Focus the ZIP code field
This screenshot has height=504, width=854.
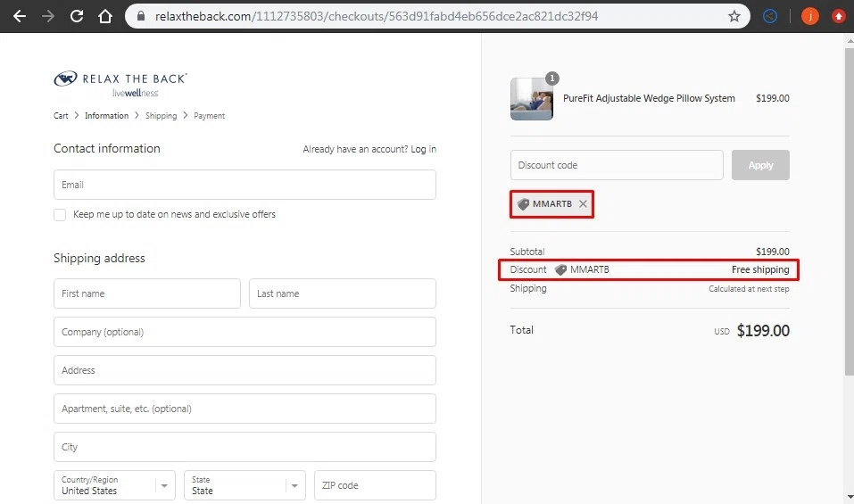tap(375, 485)
